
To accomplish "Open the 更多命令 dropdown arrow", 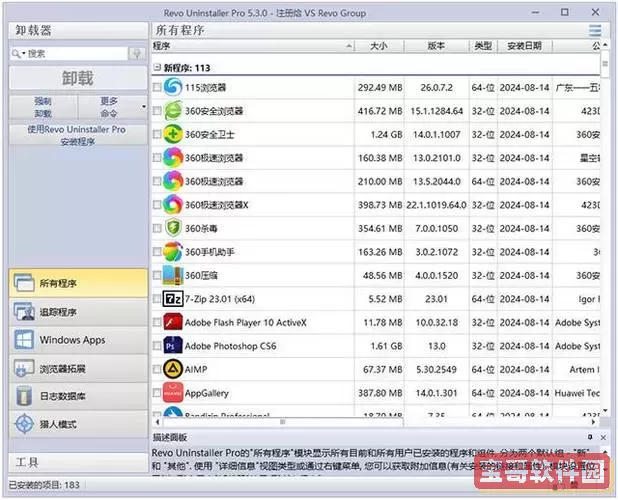I will tap(143, 107).
